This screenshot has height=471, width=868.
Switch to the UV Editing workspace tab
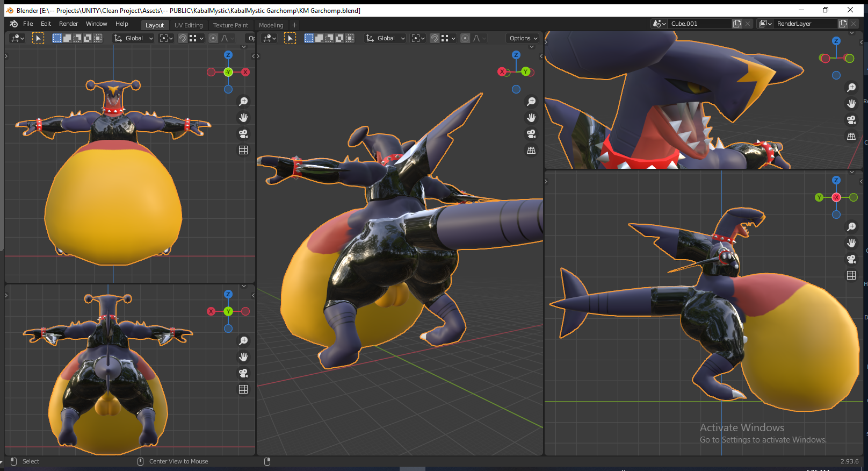click(189, 25)
